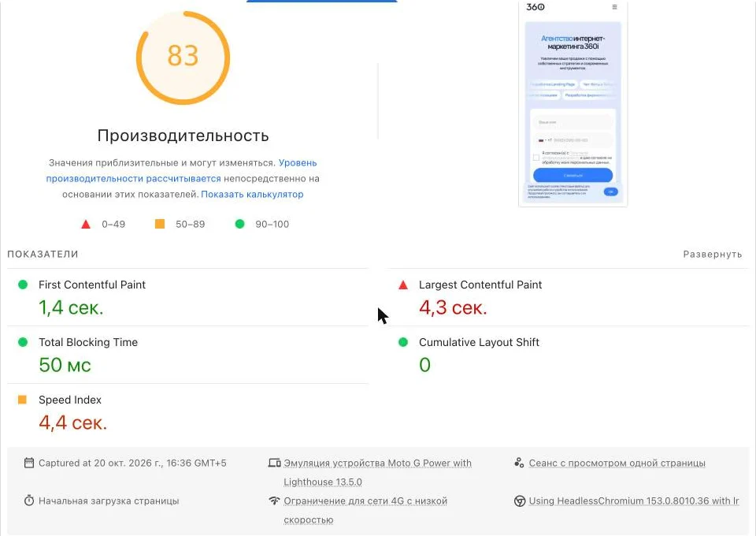Select 'Начальная загрузка страницы' text

coord(109,501)
